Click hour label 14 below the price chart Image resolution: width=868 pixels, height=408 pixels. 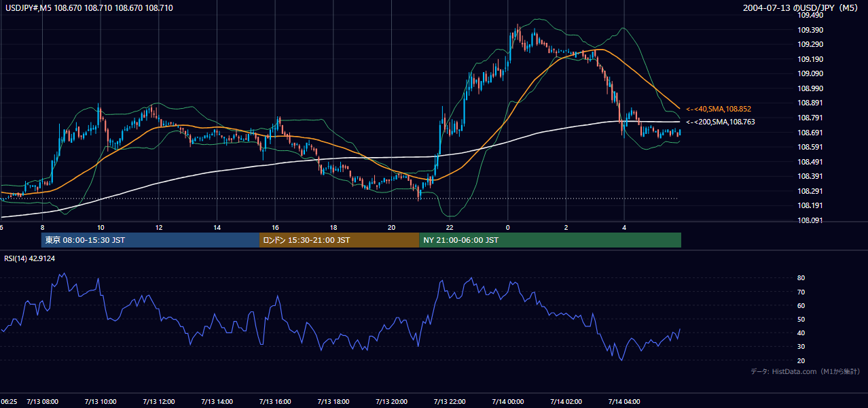(217, 228)
